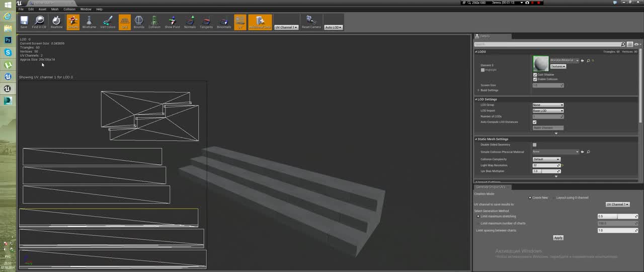The height and width of the screenshot is (272, 644).
Task: Adjust the maximum stretching 0.5 slider
Action: pyautogui.click(x=617, y=216)
